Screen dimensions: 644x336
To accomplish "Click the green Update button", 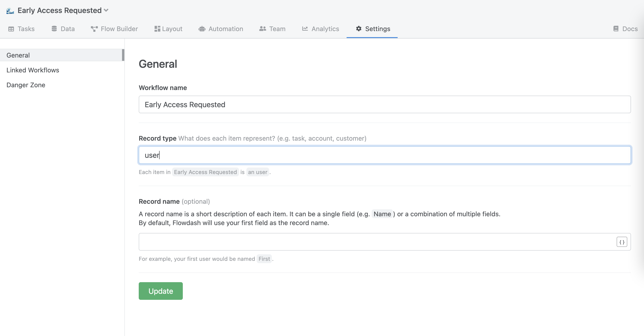I will 161,291.
